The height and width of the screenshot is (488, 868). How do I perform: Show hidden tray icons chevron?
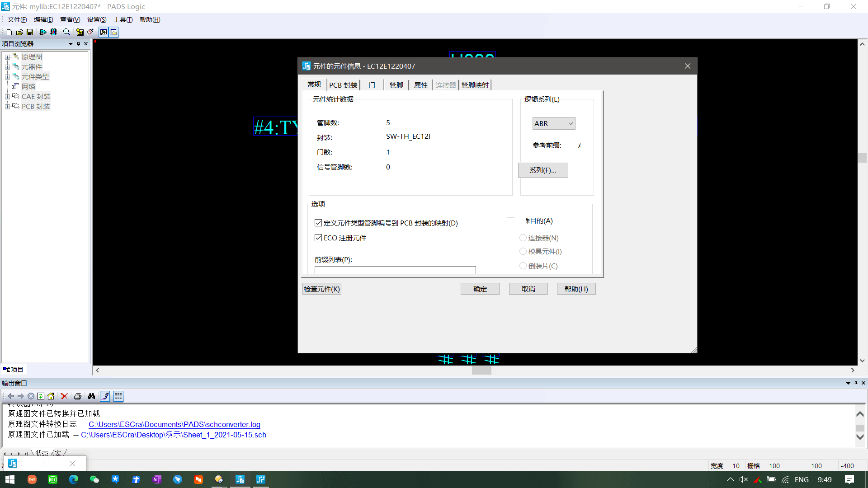tap(731, 479)
